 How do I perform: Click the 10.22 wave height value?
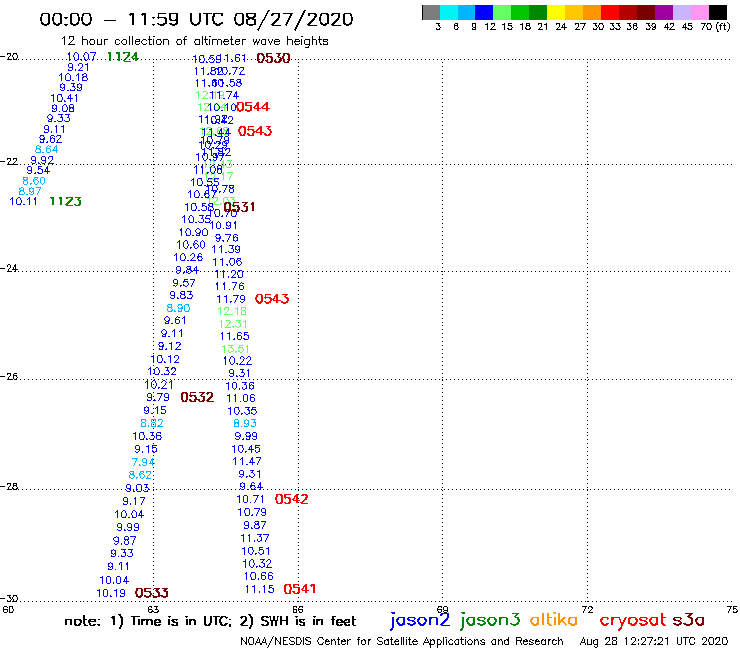point(237,361)
